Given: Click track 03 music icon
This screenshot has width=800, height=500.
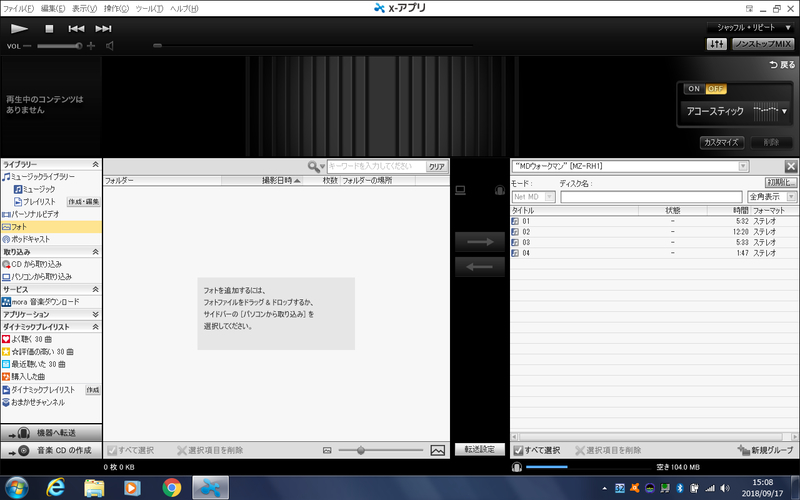Looking at the screenshot, I should tap(515, 242).
